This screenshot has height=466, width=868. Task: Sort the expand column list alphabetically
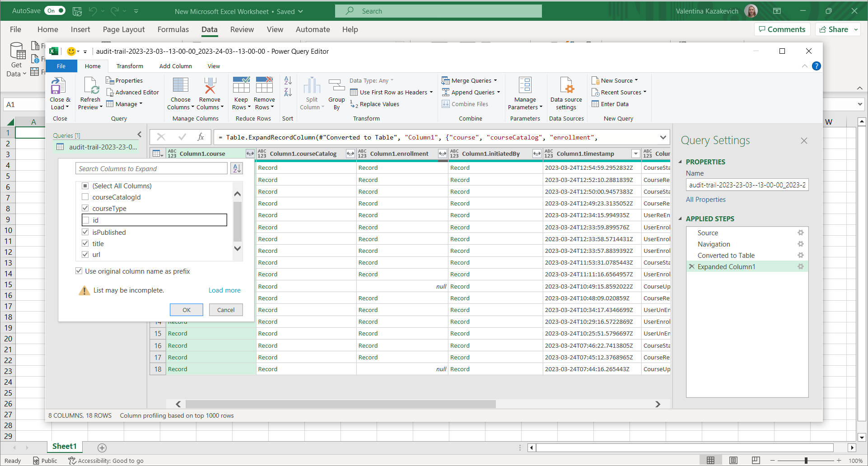pyautogui.click(x=237, y=168)
